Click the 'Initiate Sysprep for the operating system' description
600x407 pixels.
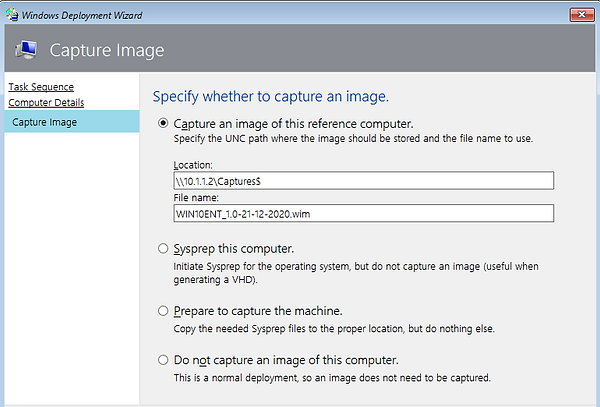coord(356,273)
